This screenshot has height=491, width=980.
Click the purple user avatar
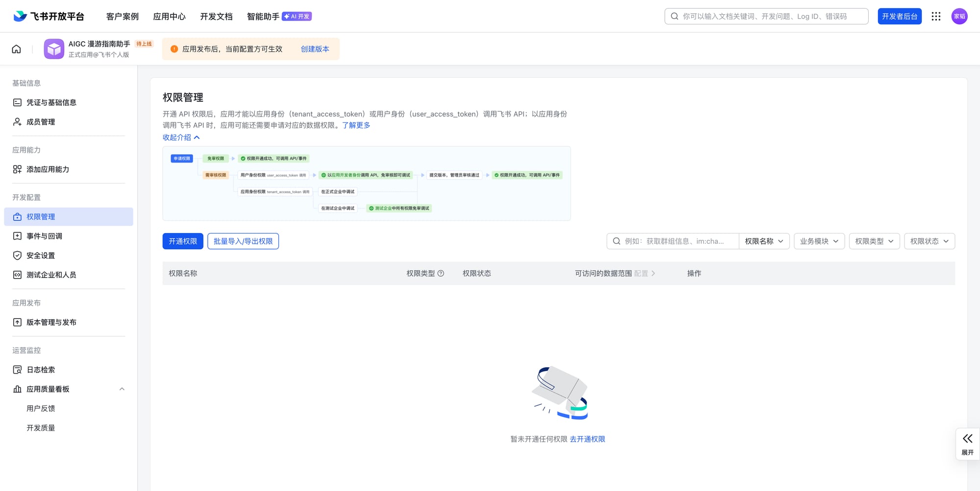point(959,16)
